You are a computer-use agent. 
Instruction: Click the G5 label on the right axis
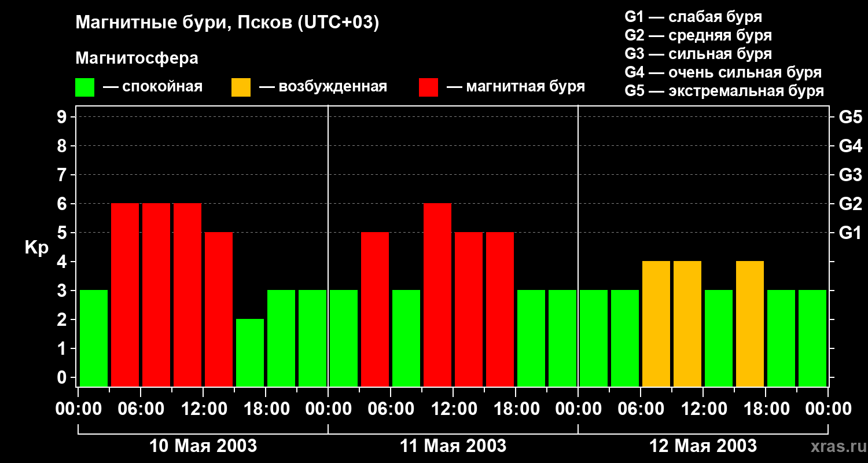(850, 117)
